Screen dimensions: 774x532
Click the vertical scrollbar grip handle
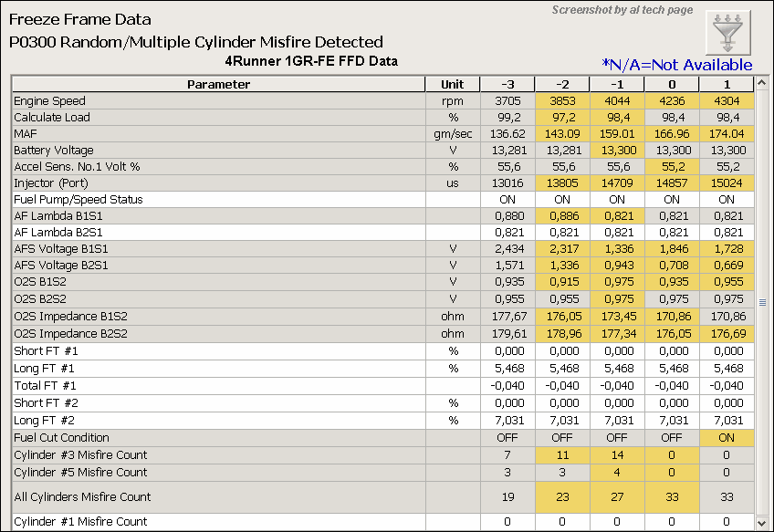tap(762, 302)
